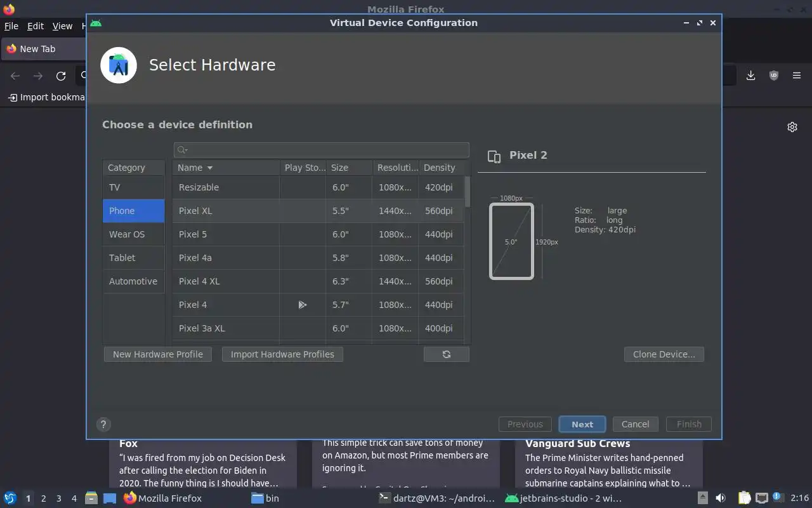The height and width of the screenshot is (508, 812).
Task: Click the refresh hardware profiles icon button
Action: click(x=447, y=354)
